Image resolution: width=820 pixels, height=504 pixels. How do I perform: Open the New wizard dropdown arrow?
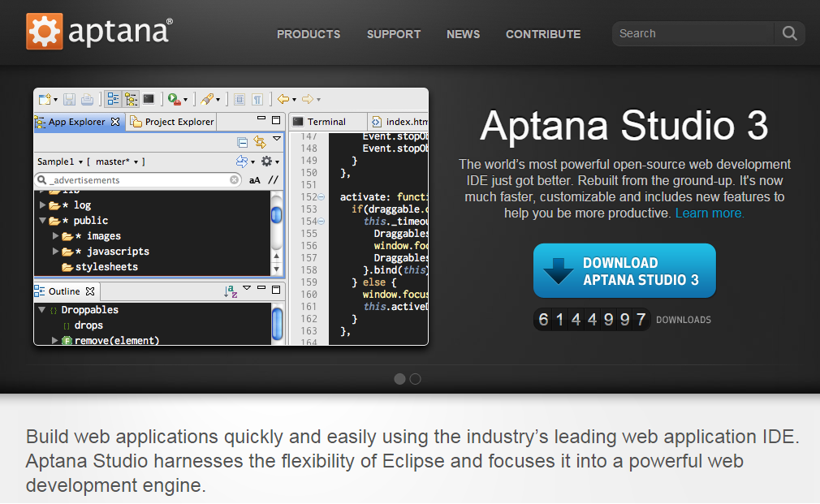click(x=55, y=99)
